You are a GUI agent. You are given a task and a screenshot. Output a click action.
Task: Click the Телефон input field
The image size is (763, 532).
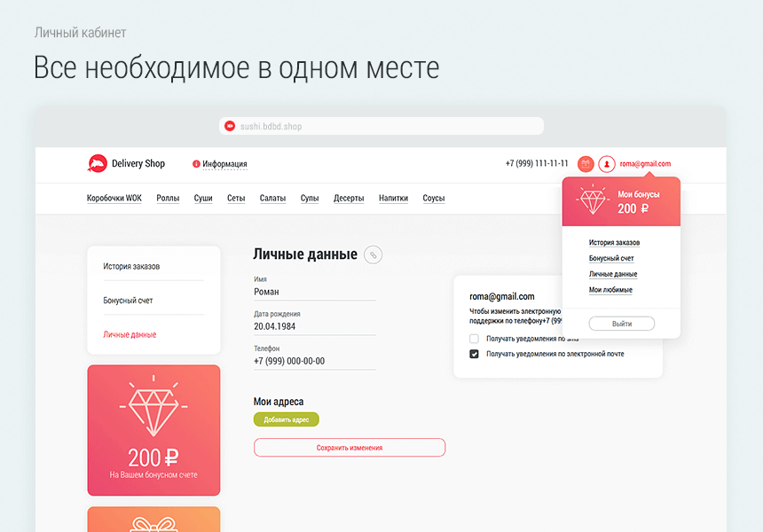coord(315,361)
